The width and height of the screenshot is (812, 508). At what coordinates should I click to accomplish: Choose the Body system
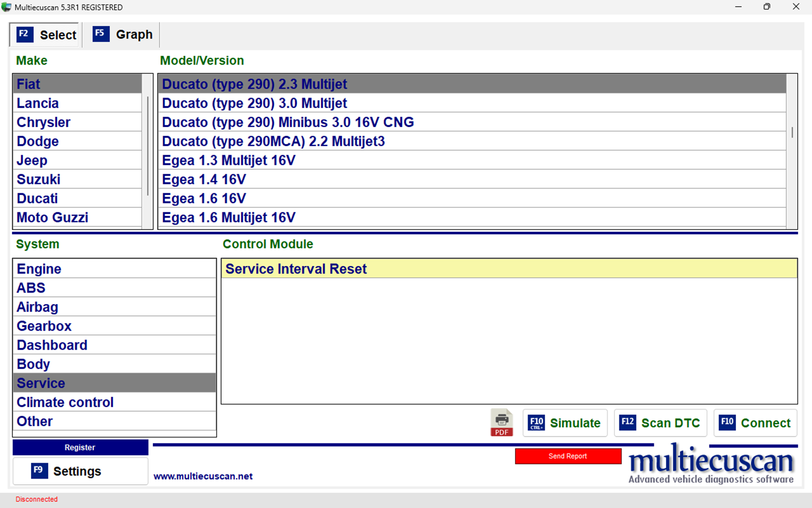(114, 364)
